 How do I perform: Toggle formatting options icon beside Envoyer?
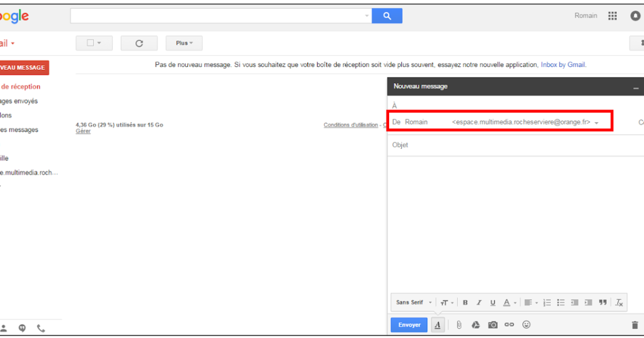[x=437, y=325]
